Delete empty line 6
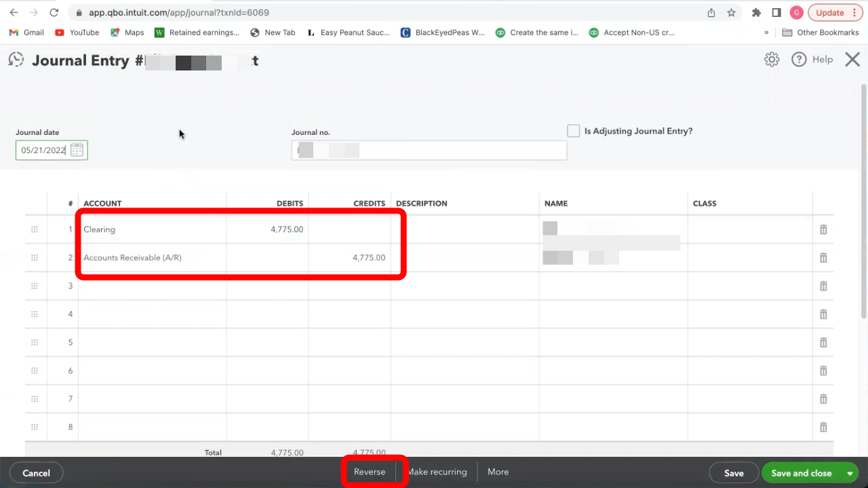The height and width of the screenshot is (488, 868). [x=823, y=371]
